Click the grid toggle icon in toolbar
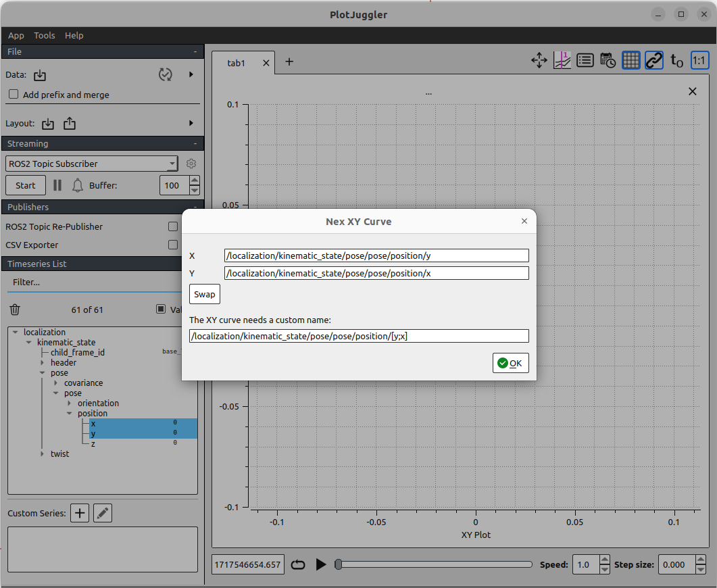 (x=631, y=61)
